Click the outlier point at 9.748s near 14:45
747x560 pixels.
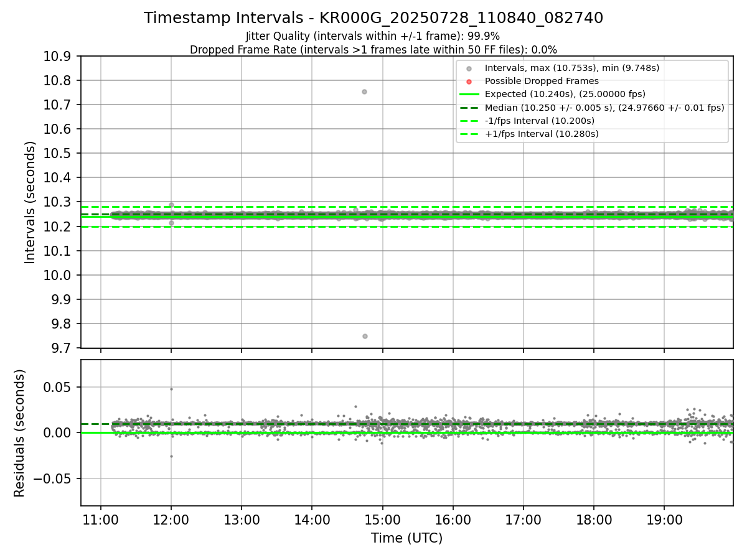365,336
